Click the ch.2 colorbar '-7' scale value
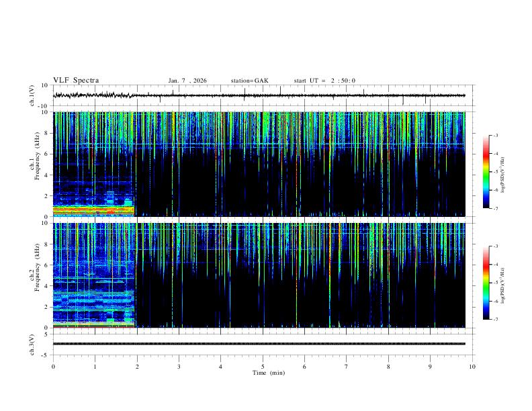The image size is (532, 411). [x=495, y=320]
